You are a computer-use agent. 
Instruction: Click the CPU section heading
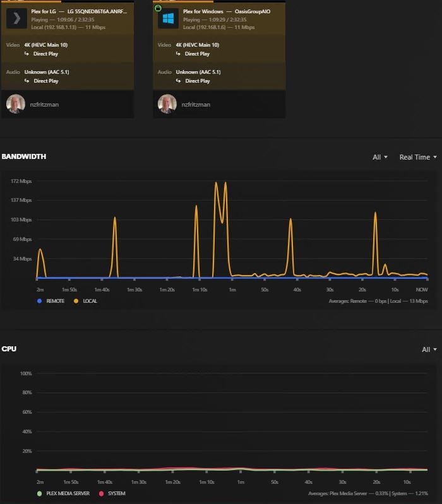click(9, 349)
